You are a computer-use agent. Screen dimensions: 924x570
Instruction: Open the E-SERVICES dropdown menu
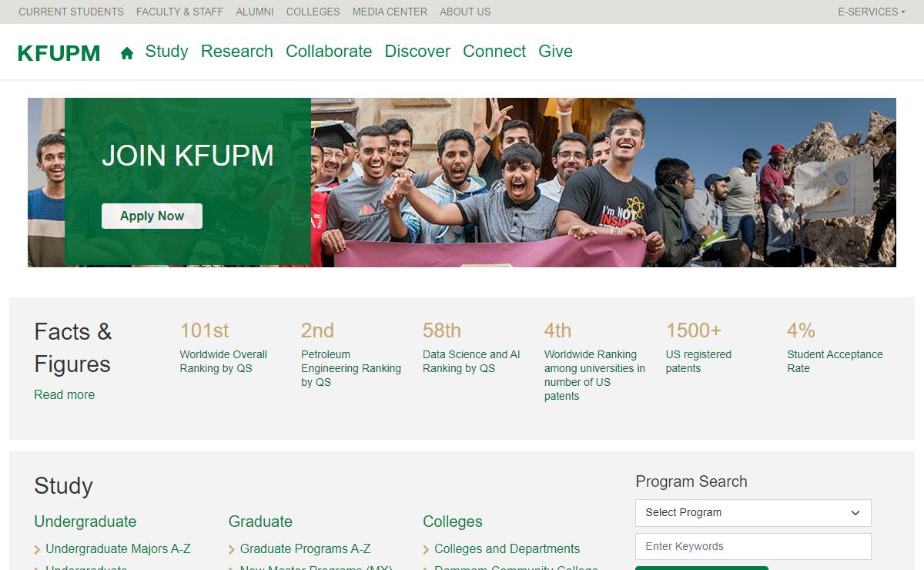871,12
